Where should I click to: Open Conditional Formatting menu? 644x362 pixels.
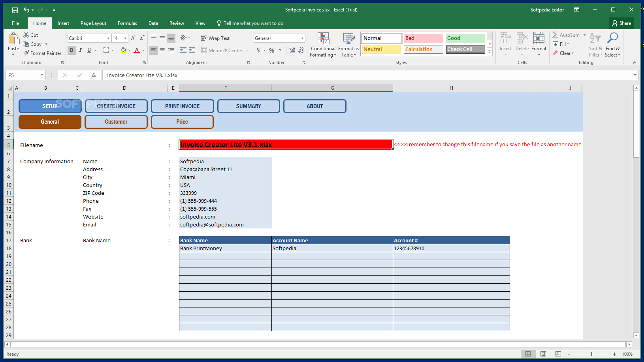pos(323,45)
